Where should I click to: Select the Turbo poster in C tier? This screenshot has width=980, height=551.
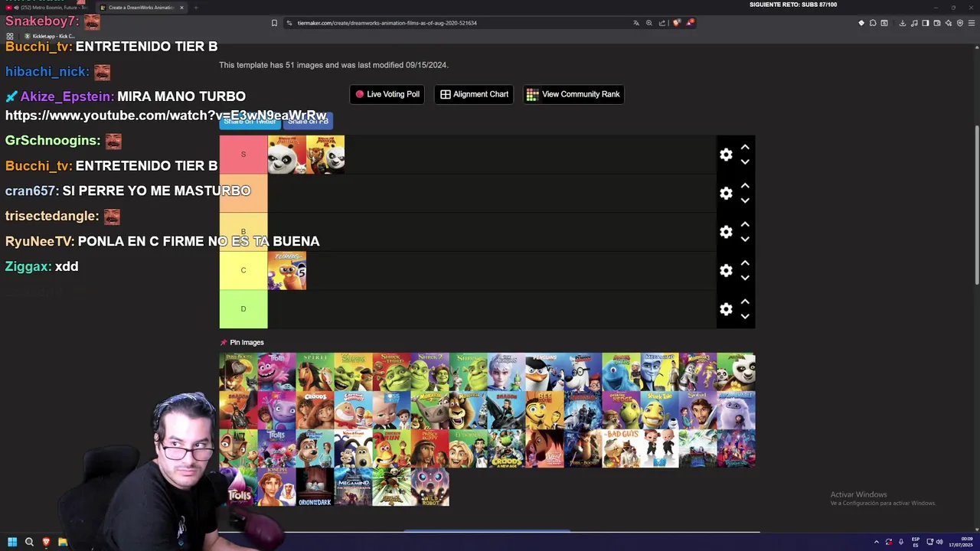(287, 270)
